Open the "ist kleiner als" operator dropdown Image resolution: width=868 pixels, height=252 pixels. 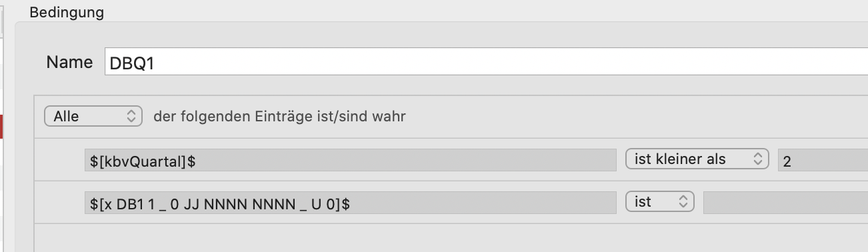click(697, 159)
